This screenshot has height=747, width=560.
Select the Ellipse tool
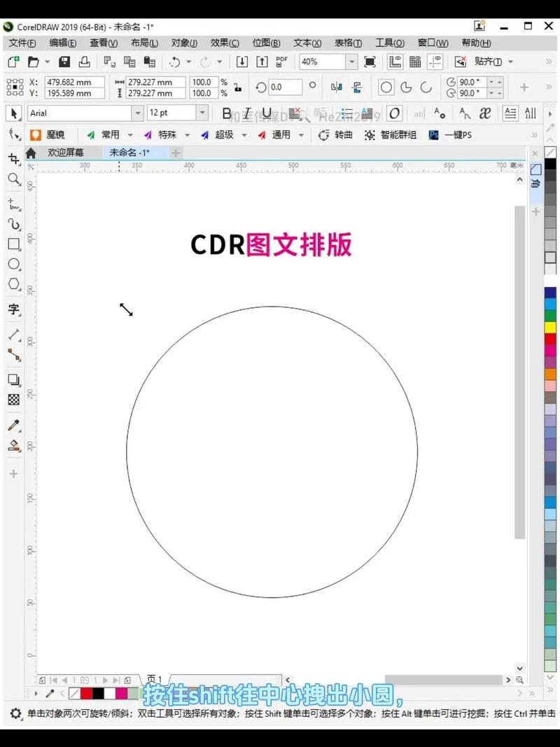(13, 264)
